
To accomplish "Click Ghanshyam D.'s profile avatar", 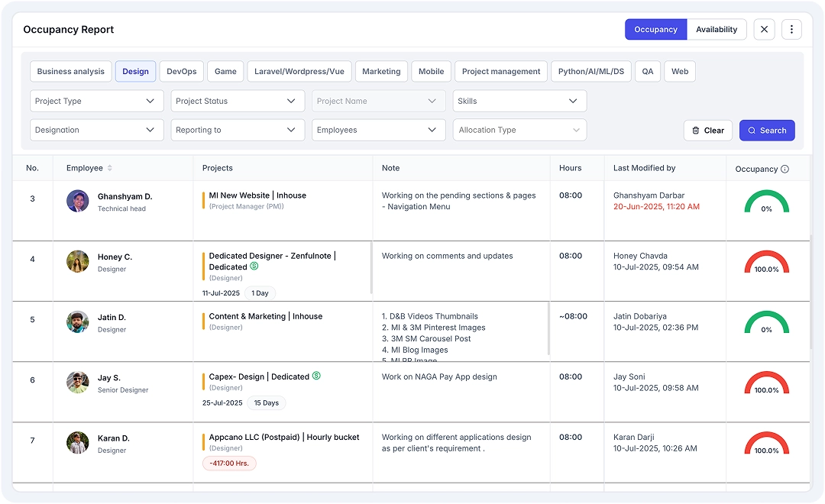I will [x=77, y=202].
